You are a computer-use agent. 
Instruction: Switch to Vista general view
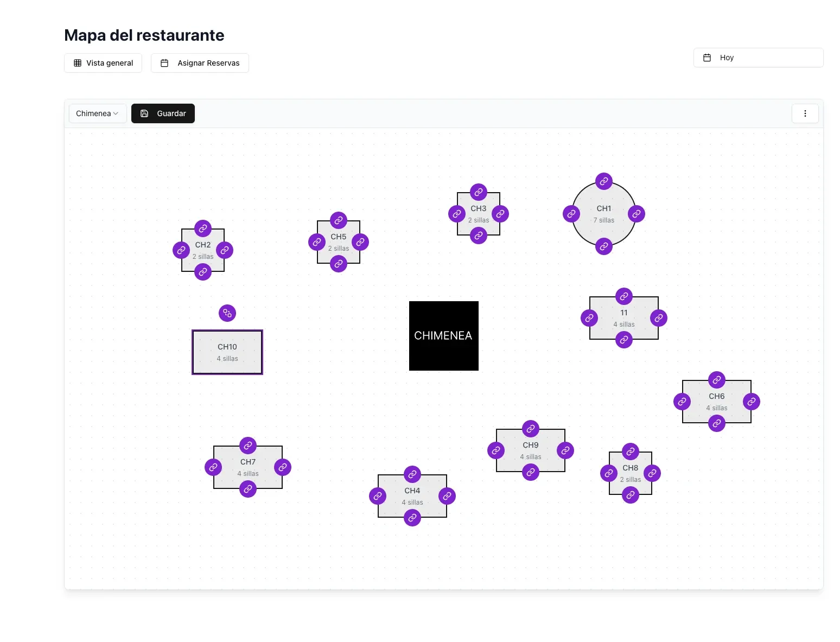[103, 63]
